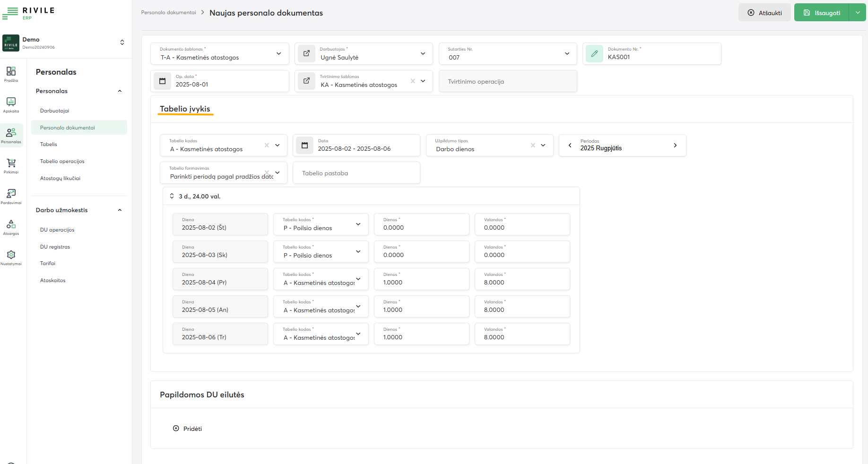Clear the Tabelio kodas Kasmetinės atostogos selection
This screenshot has width=868, height=464.
[x=267, y=146]
